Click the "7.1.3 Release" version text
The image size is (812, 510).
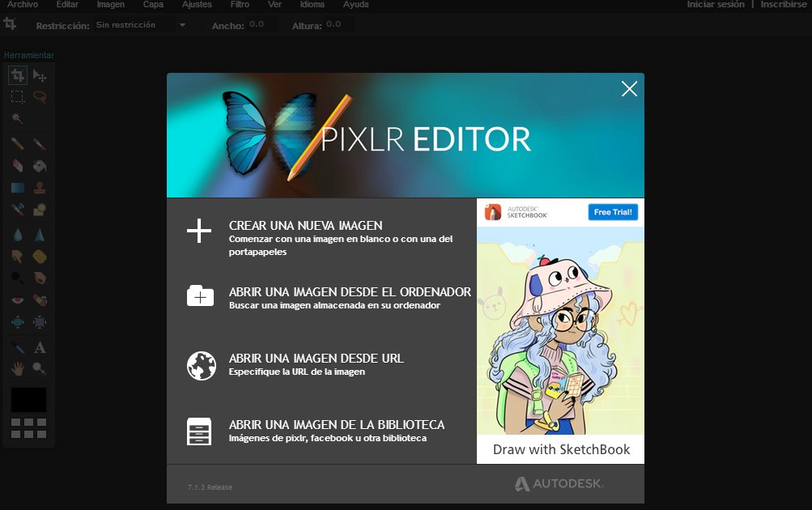pos(210,487)
